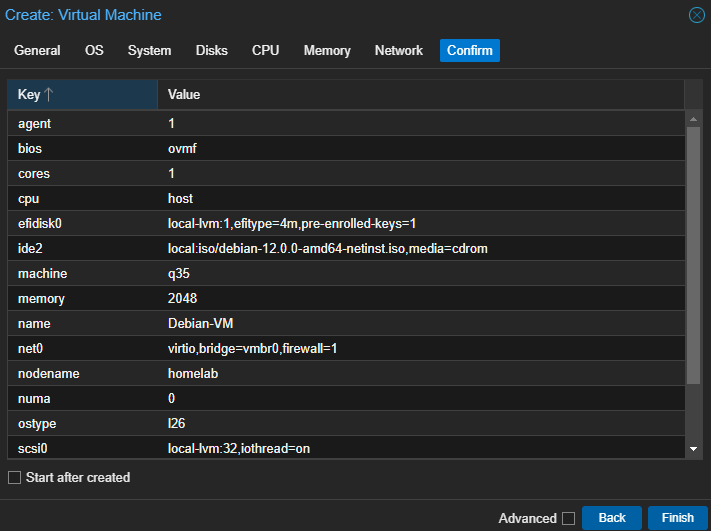Select the Disks tab
This screenshot has width=711, height=531.
pos(212,50)
